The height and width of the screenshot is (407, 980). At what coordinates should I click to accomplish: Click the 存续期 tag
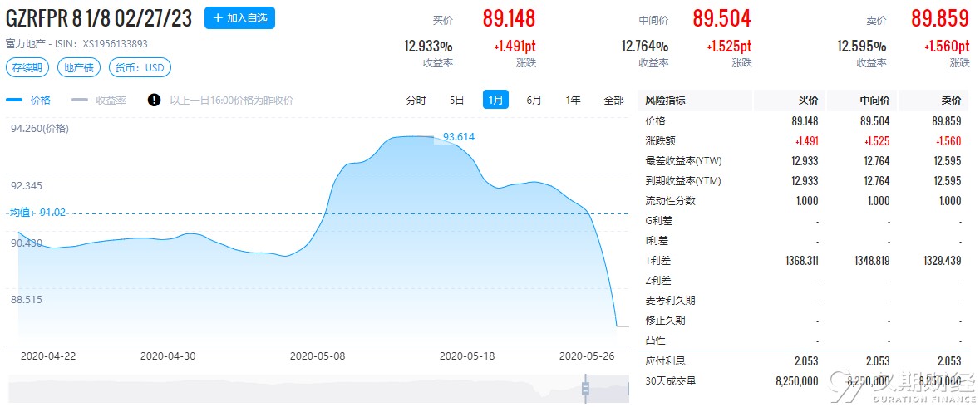click(x=28, y=67)
